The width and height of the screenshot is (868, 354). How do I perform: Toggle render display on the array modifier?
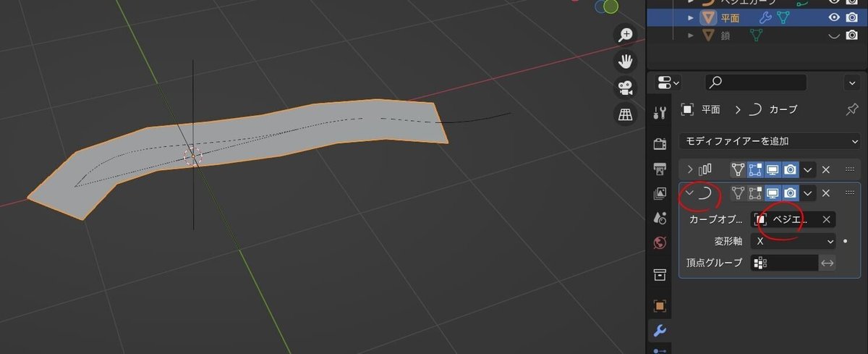coord(791,169)
